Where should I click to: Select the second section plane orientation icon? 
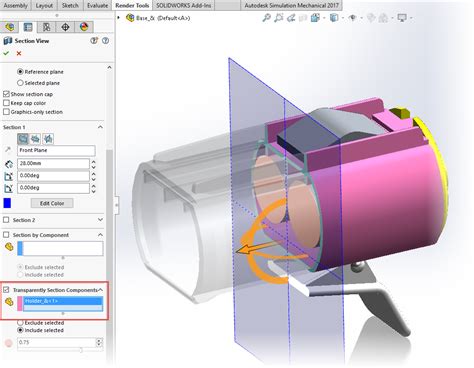click(x=35, y=138)
